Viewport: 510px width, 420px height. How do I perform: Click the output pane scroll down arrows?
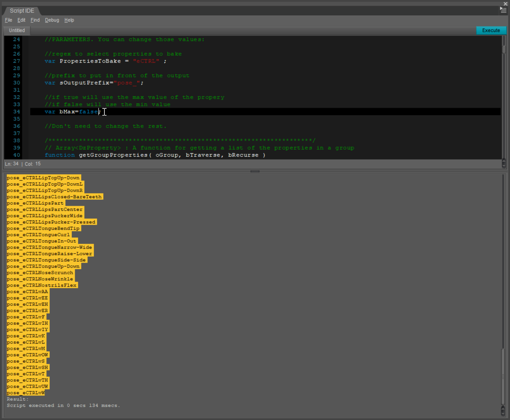503,411
